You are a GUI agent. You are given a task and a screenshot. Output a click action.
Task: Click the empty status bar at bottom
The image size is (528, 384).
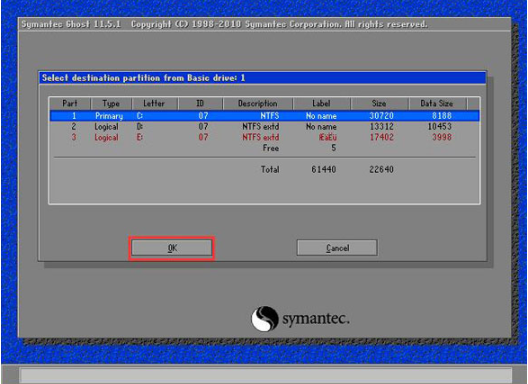click(x=266, y=375)
